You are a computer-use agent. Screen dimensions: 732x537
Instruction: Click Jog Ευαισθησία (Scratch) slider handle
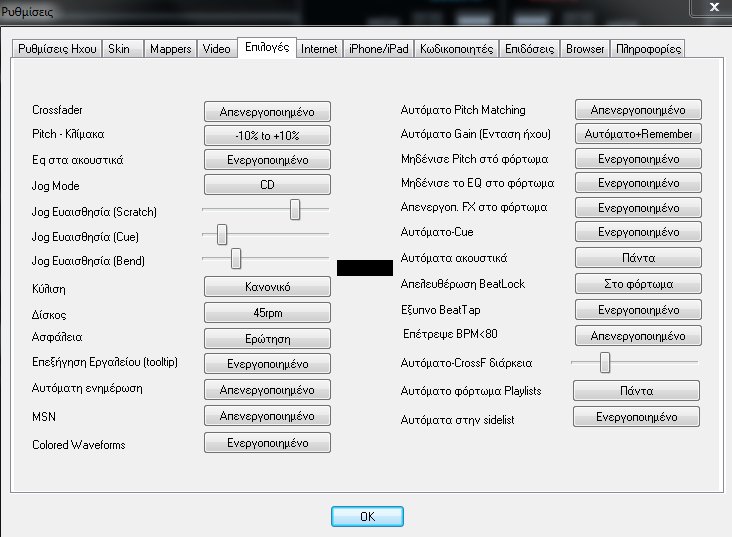(x=295, y=209)
